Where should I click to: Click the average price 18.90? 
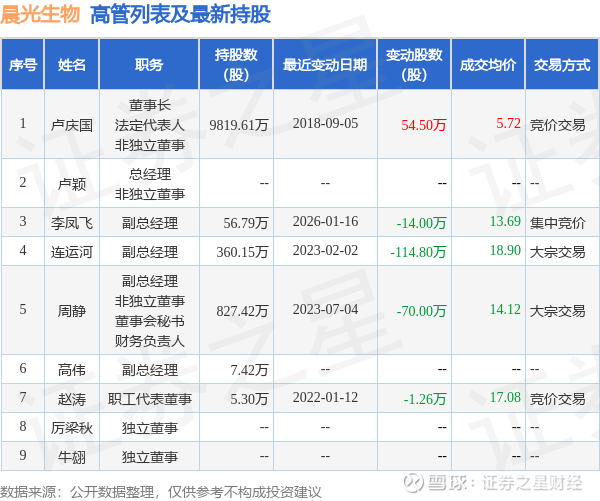[505, 250]
